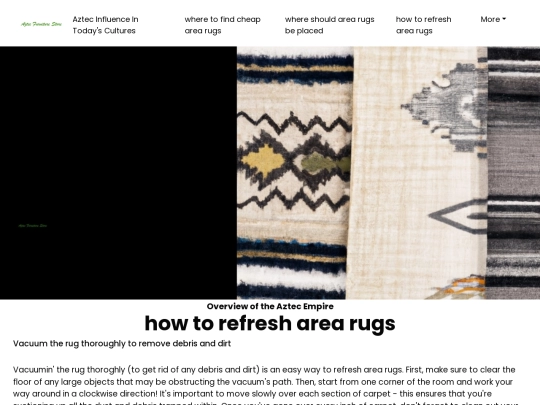
Task: Open where should area rugs be placed page
Action: [330, 25]
